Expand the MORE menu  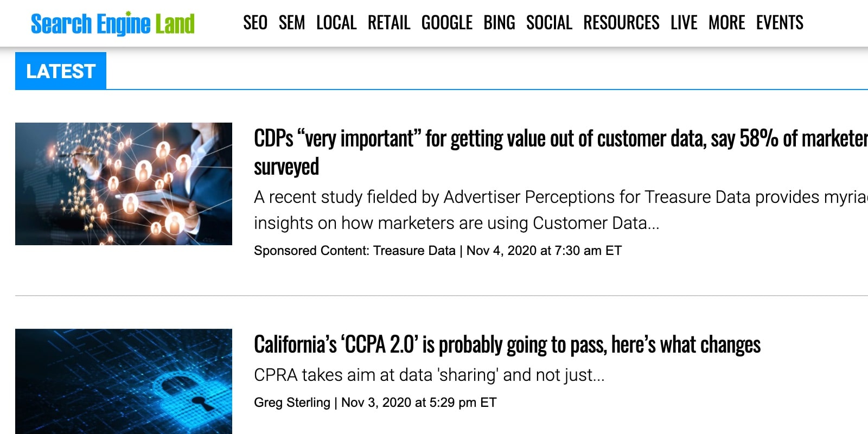point(727,23)
